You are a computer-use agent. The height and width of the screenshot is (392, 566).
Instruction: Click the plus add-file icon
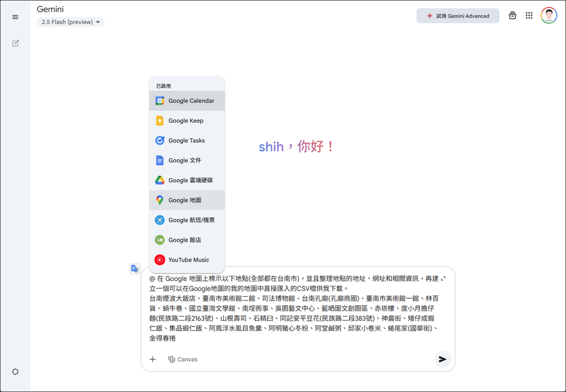[x=153, y=359]
